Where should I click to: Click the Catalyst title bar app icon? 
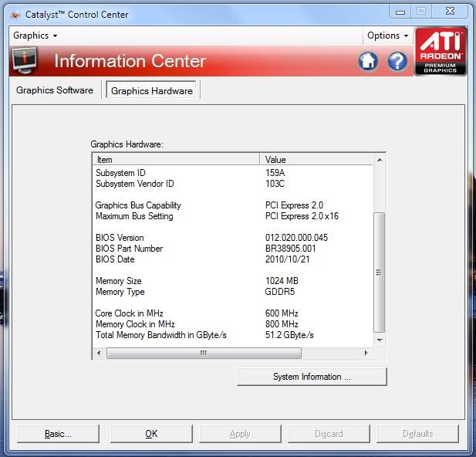[x=15, y=14]
